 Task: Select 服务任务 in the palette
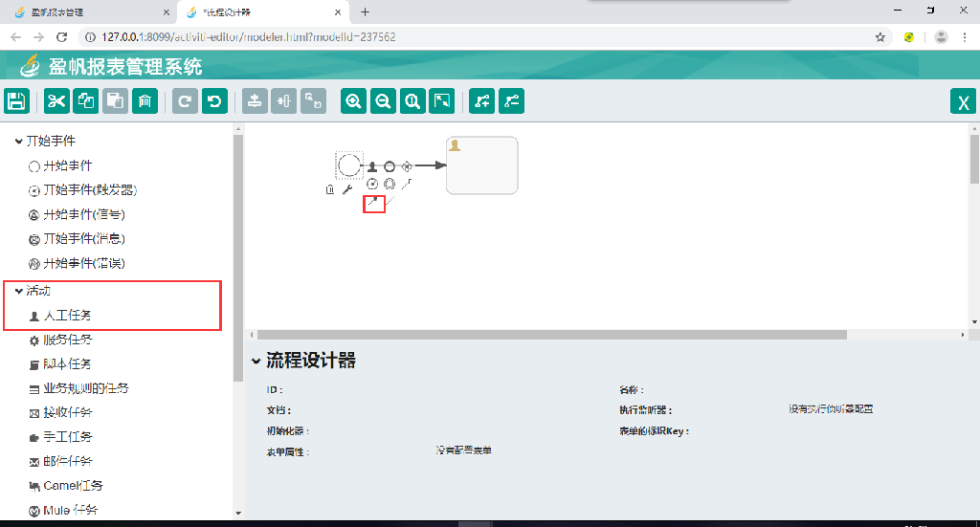(x=67, y=340)
